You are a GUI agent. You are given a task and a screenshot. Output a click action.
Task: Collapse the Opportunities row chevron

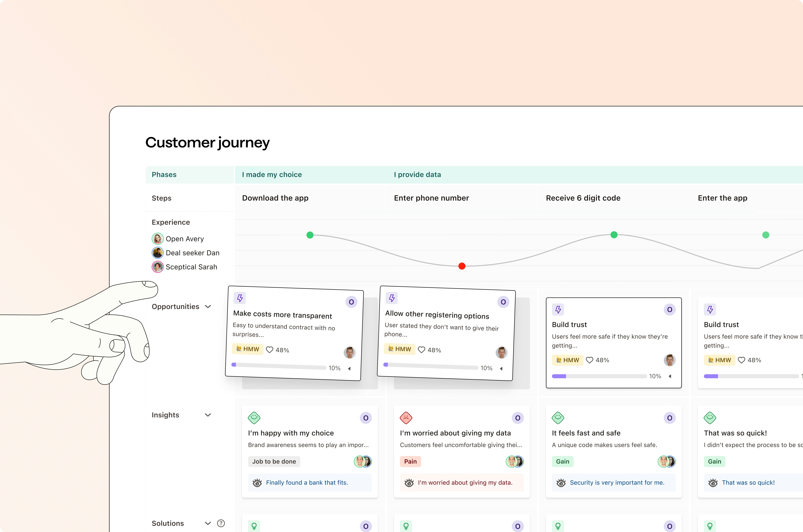click(x=208, y=307)
